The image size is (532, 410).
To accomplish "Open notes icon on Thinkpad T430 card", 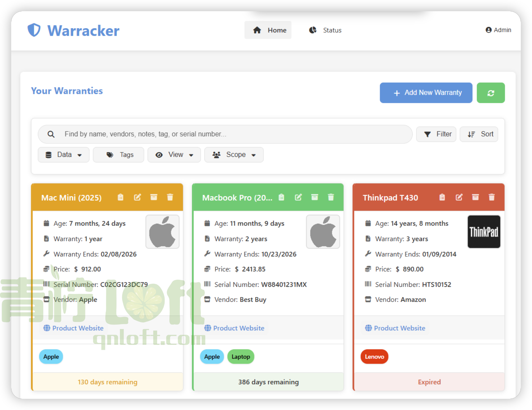I will [x=442, y=197].
